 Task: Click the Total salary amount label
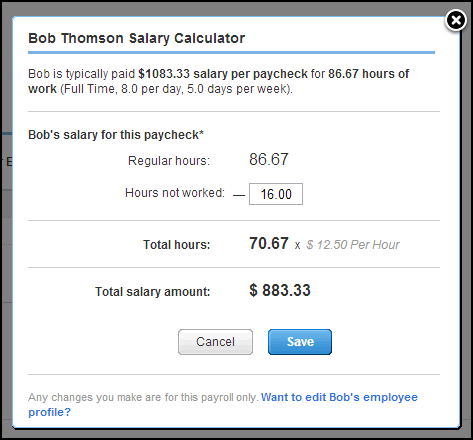pyautogui.click(x=153, y=292)
